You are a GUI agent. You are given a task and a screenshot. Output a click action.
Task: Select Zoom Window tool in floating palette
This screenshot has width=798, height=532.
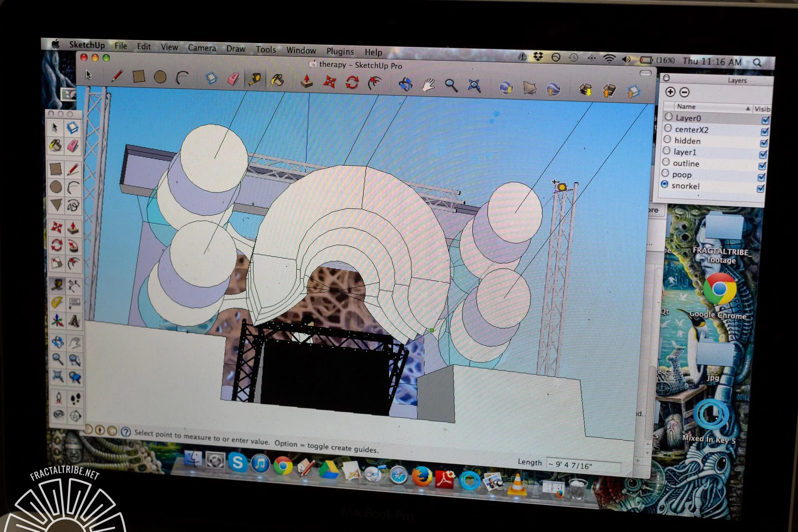tap(75, 359)
